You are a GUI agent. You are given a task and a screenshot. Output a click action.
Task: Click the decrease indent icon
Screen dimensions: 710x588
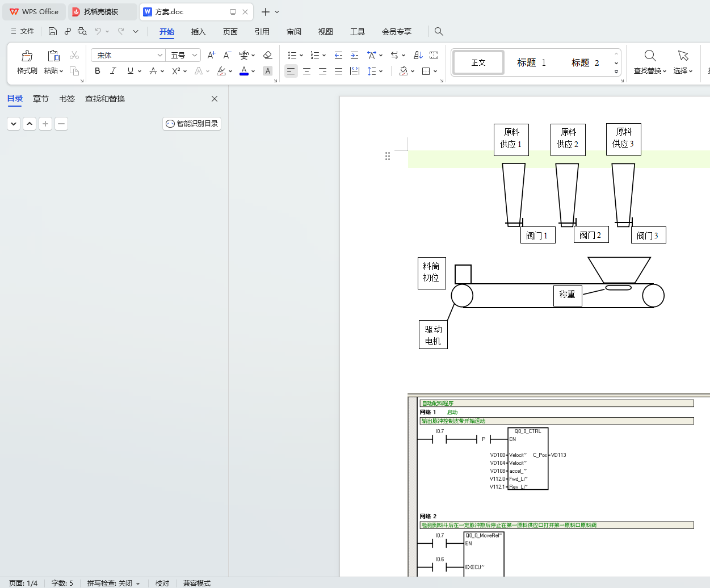click(338, 55)
